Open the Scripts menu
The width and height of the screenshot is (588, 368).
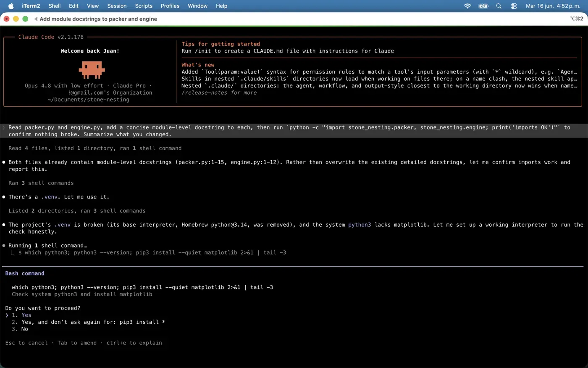click(144, 6)
